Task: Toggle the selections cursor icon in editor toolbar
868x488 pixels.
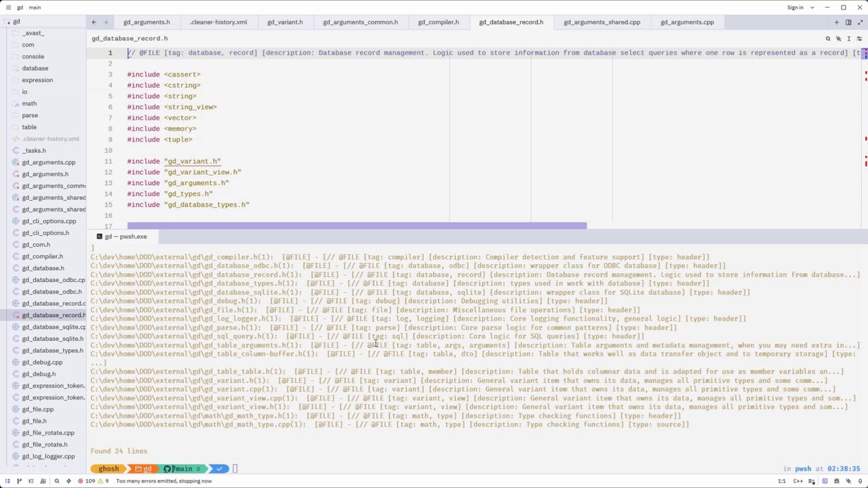Action: pyautogui.click(x=849, y=39)
